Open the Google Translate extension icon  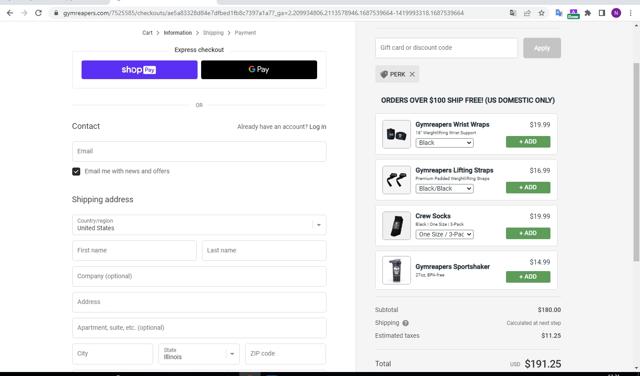click(559, 13)
